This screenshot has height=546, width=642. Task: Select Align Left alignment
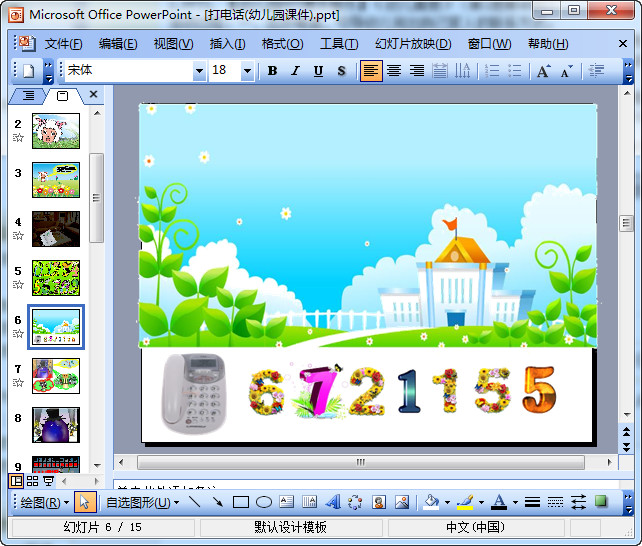(371, 71)
